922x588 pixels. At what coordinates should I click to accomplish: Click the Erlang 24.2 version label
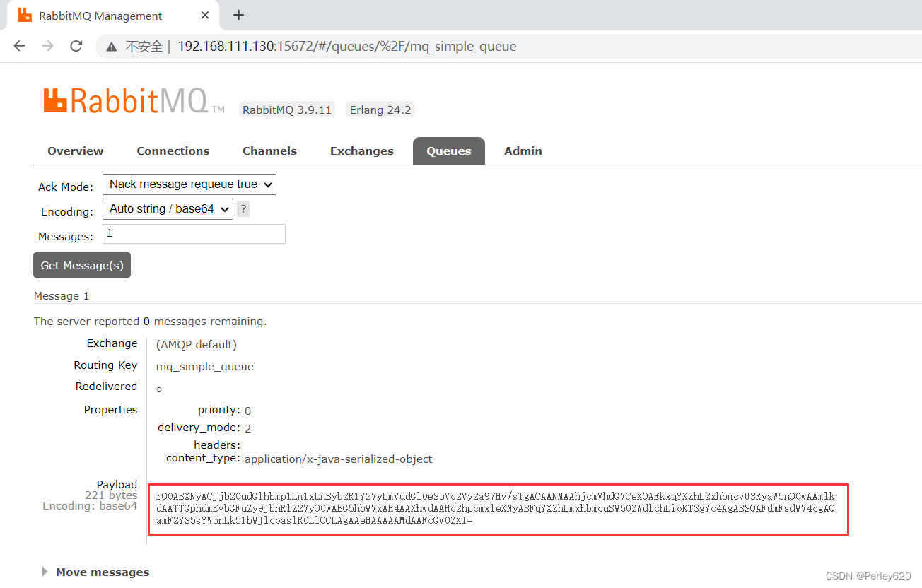coord(380,110)
